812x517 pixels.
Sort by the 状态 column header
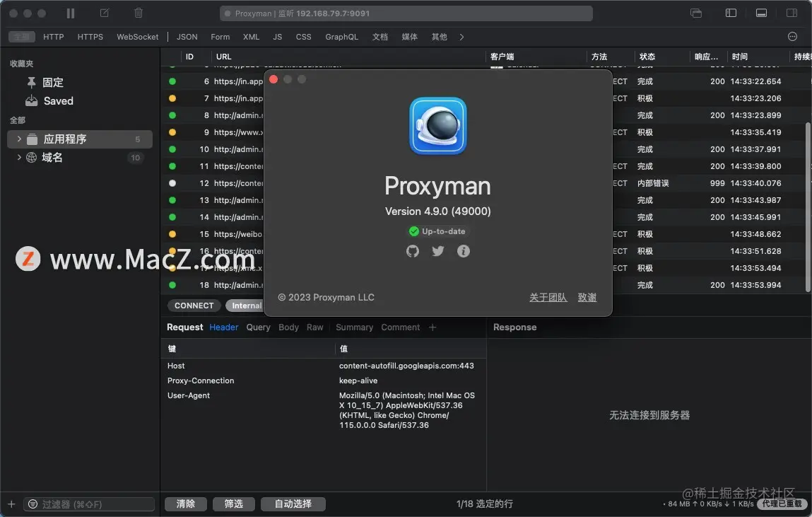[x=647, y=57]
